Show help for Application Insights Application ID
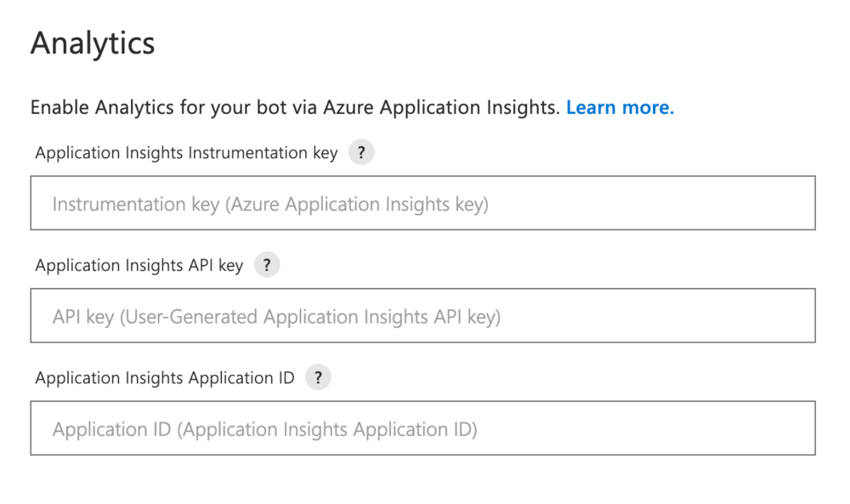Image resolution: width=850 pixels, height=504 pixels. coord(318,377)
